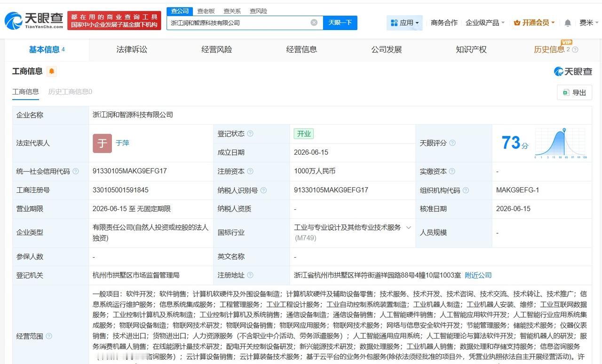Screen dimensions: 602x364
Task: Click the 成立日期 value 2026-06-15
Action: pyautogui.click(x=311, y=152)
